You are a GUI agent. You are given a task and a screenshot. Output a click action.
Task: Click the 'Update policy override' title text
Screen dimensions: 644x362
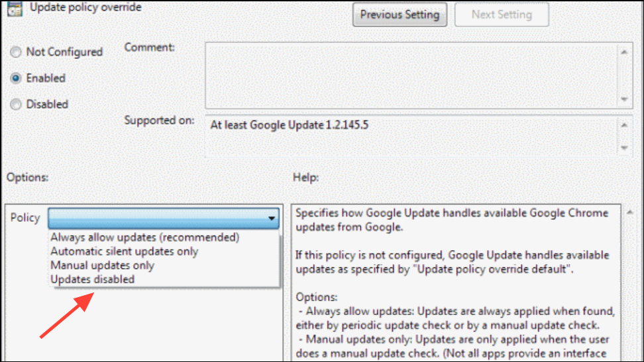[x=85, y=7]
